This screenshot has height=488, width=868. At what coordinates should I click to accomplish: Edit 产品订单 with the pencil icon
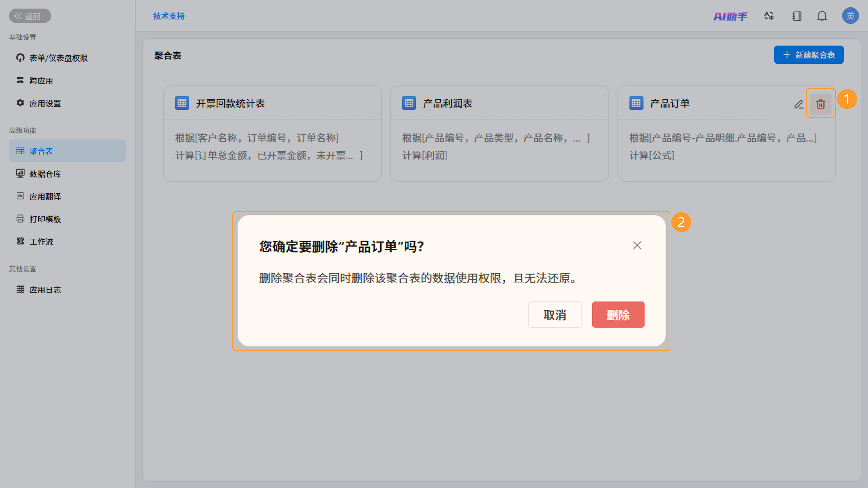tap(799, 104)
